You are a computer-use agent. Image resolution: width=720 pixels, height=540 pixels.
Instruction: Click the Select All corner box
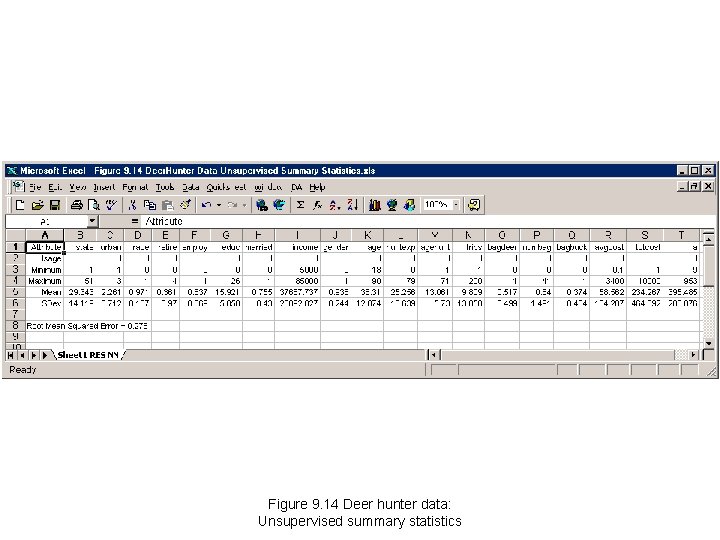[16, 235]
